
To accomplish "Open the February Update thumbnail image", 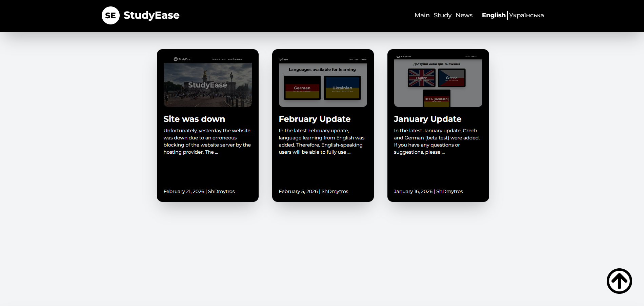I will point(323,81).
